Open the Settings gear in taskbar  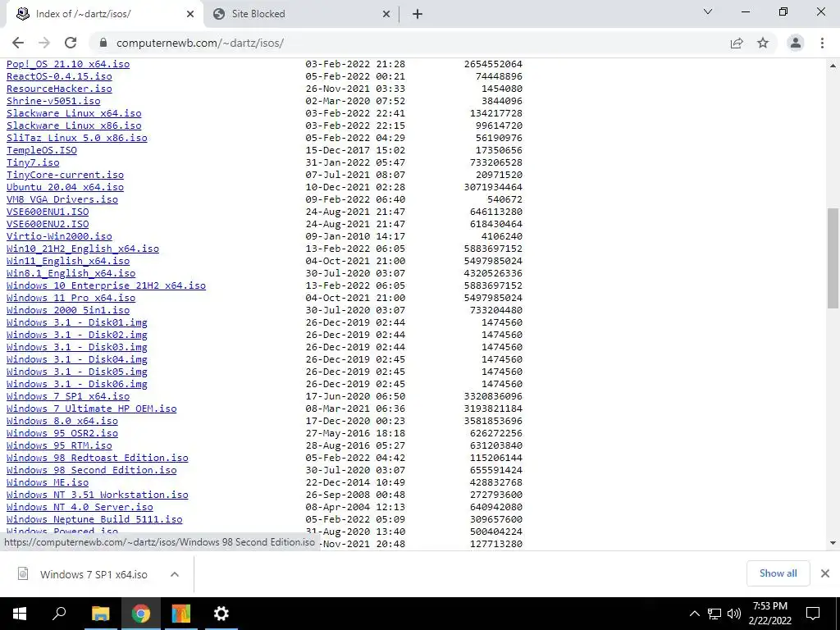221,614
